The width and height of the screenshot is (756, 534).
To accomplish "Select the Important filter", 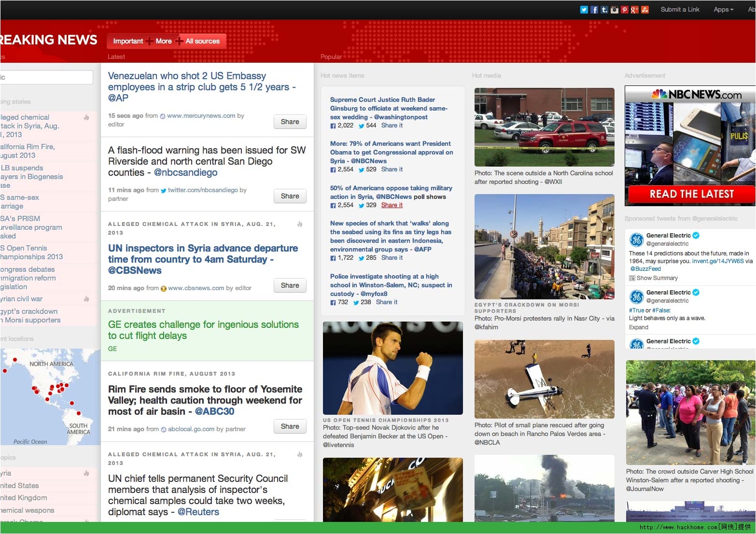I will [128, 41].
